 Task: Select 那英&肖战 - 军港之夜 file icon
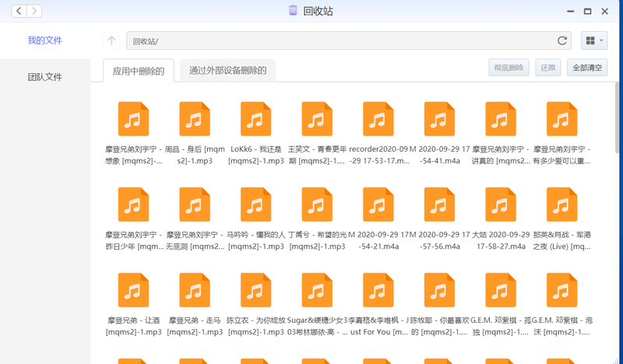561,204
